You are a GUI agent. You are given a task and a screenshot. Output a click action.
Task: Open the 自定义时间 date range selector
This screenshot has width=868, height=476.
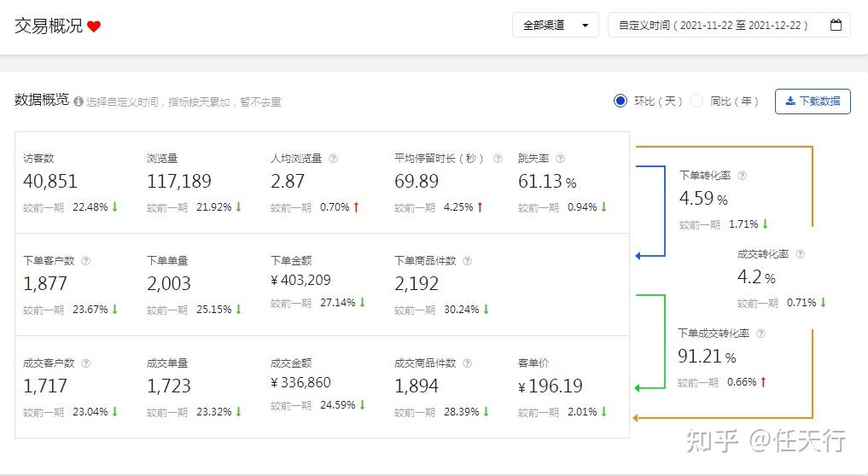[x=729, y=25]
